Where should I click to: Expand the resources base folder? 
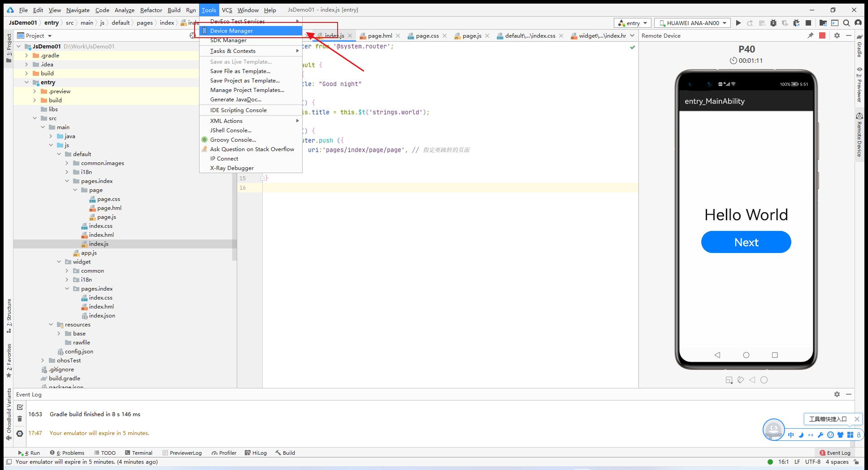[x=59, y=334]
